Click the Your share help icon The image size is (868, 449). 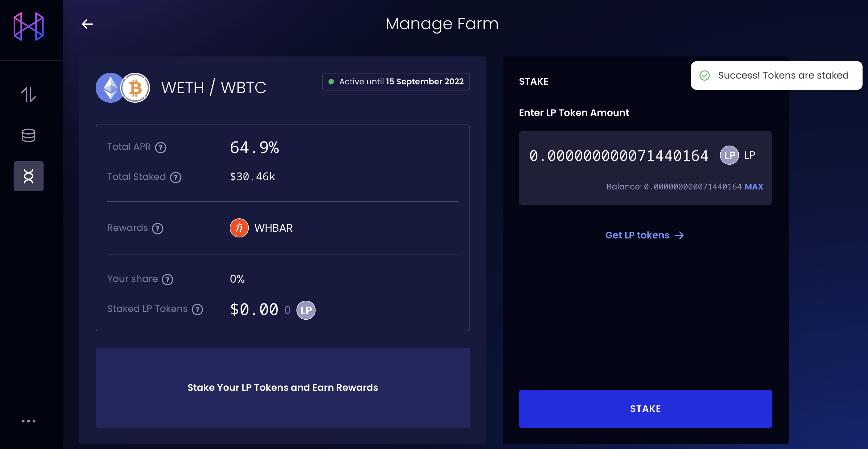tap(167, 280)
